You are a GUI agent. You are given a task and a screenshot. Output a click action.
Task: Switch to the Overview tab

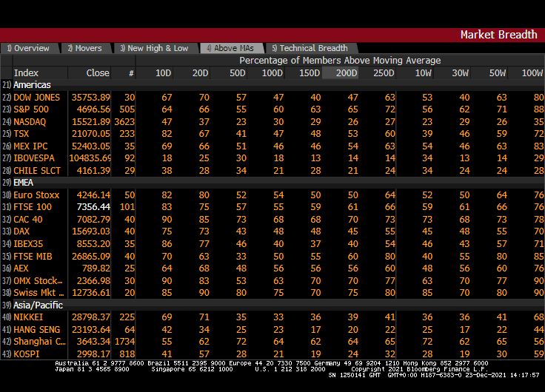click(x=28, y=48)
